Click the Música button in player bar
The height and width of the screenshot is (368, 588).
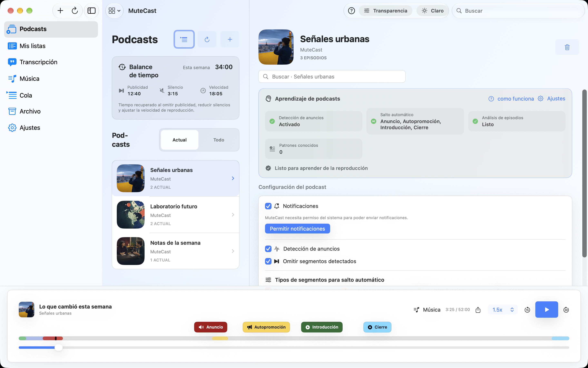coord(427,310)
